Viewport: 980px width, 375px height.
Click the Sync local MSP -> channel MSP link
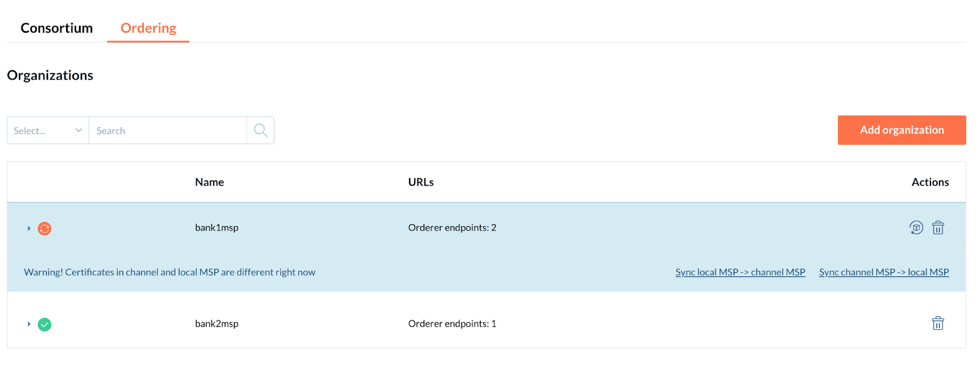point(739,271)
